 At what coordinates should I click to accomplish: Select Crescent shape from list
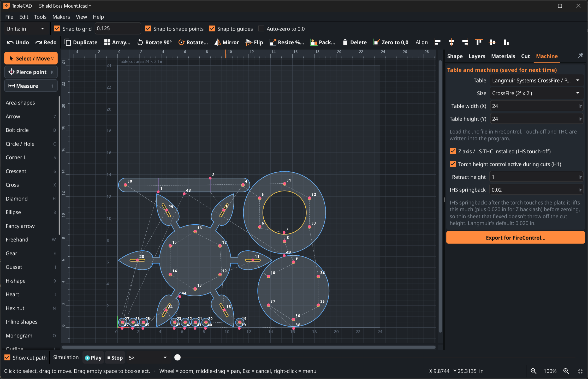pos(31,171)
